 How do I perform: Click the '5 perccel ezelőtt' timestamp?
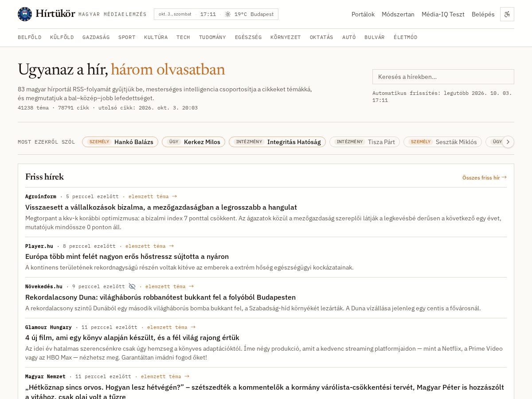click(92, 196)
